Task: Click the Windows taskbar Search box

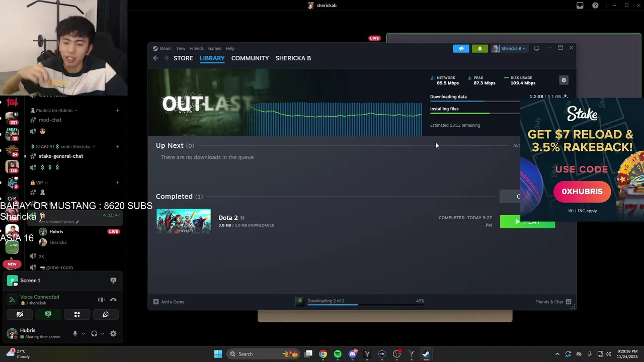Action: tap(263, 354)
